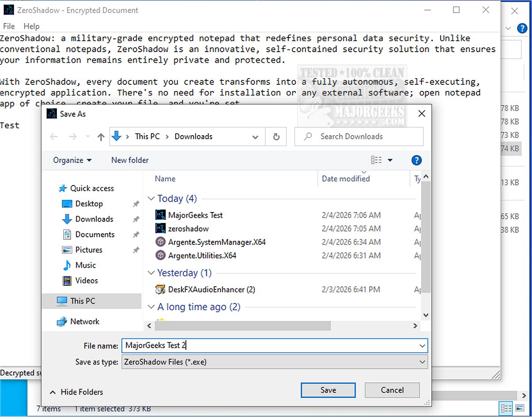The width and height of the screenshot is (532, 417).
Task: Open Music in the navigation pane
Action: pyautogui.click(x=85, y=265)
